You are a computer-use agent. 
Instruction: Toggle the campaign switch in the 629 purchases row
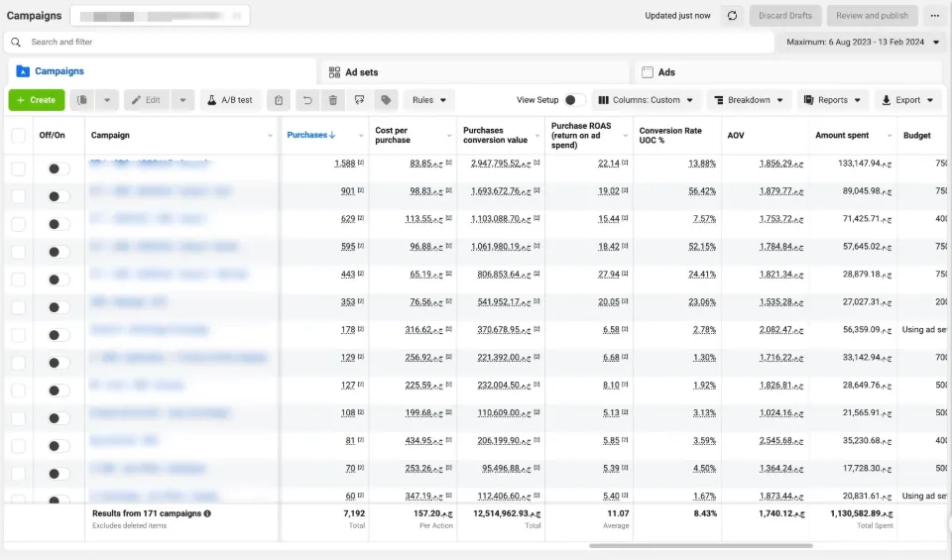(59, 224)
